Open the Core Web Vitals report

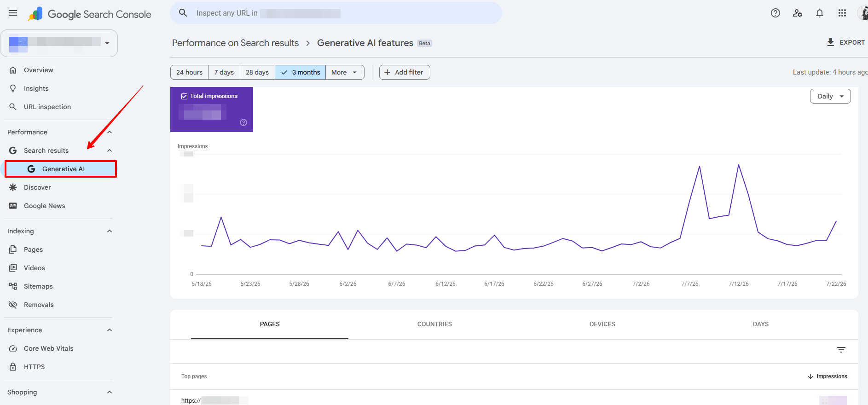tap(48, 348)
